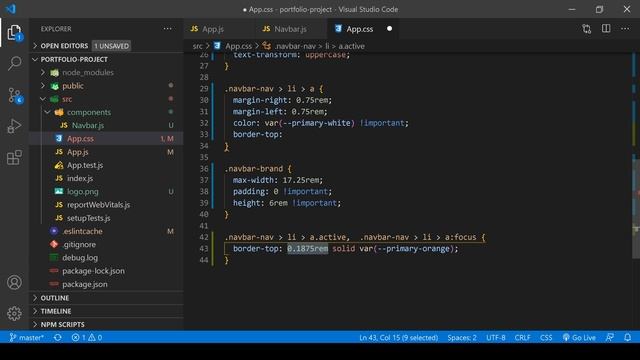The width and height of the screenshot is (640, 360).
Task: Open the Source Control view
Action: click(15, 95)
